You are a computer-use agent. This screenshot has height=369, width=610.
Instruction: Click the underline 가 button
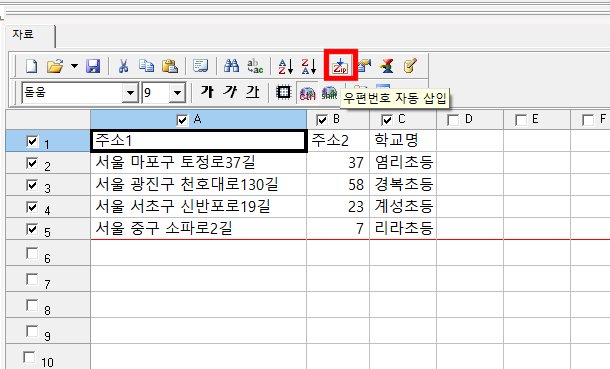pyautogui.click(x=253, y=92)
